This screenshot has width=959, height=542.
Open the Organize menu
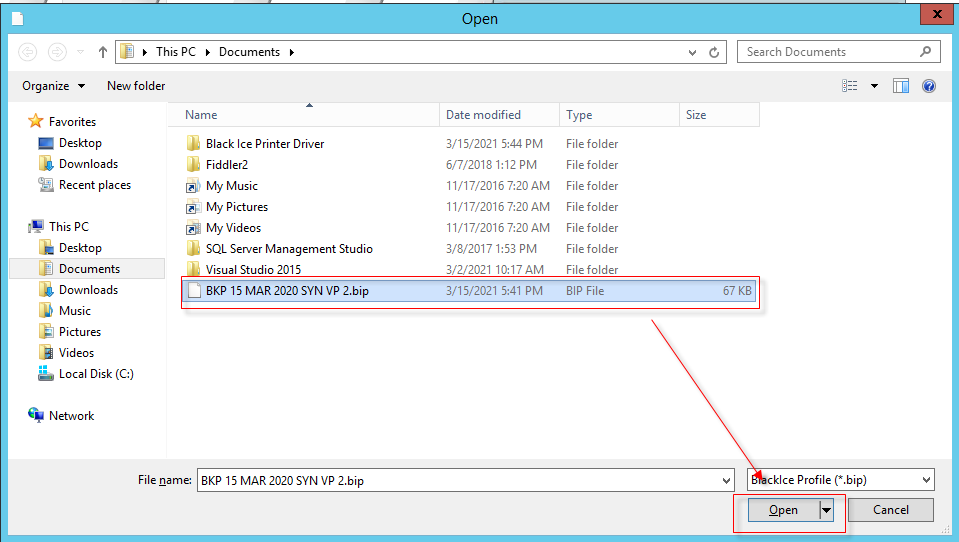pyautogui.click(x=53, y=86)
